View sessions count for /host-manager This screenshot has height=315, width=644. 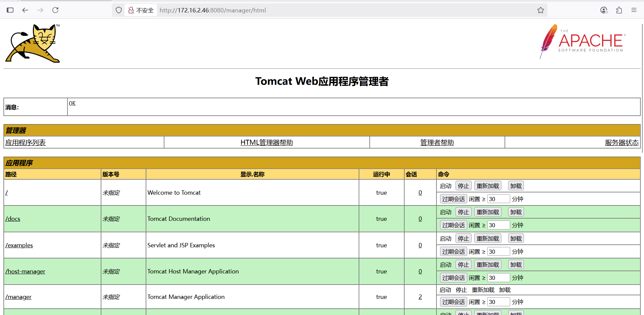tap(420, 271)
